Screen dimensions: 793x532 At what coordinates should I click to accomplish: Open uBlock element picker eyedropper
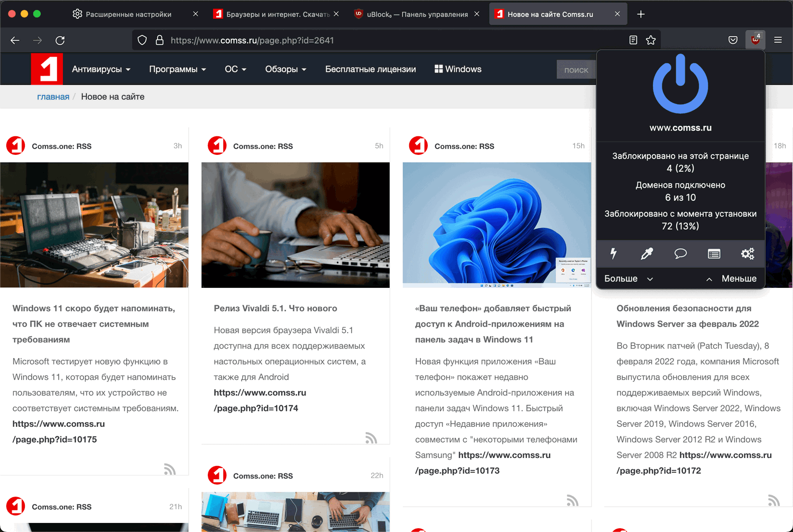click(647, 254)
